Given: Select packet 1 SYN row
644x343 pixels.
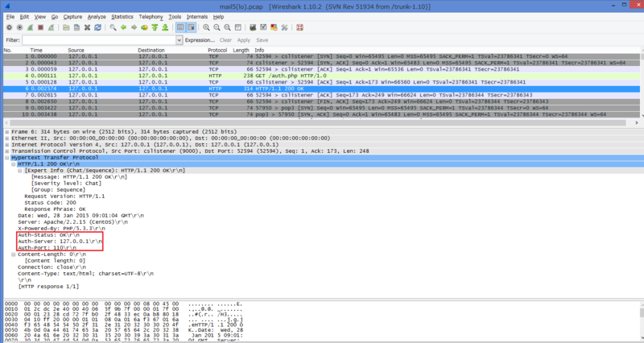Looking at the screenshot, I should 321,56.
